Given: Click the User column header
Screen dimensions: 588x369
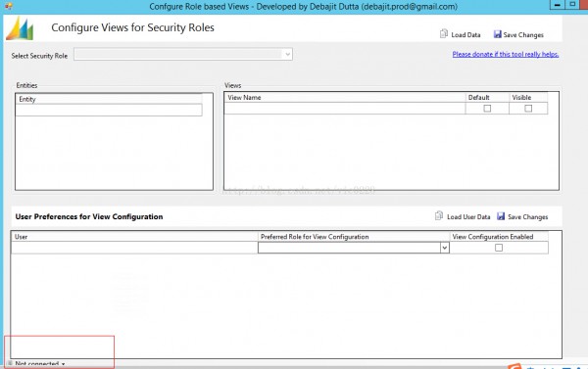Looking at the screenshot, I should coord(134,237).
